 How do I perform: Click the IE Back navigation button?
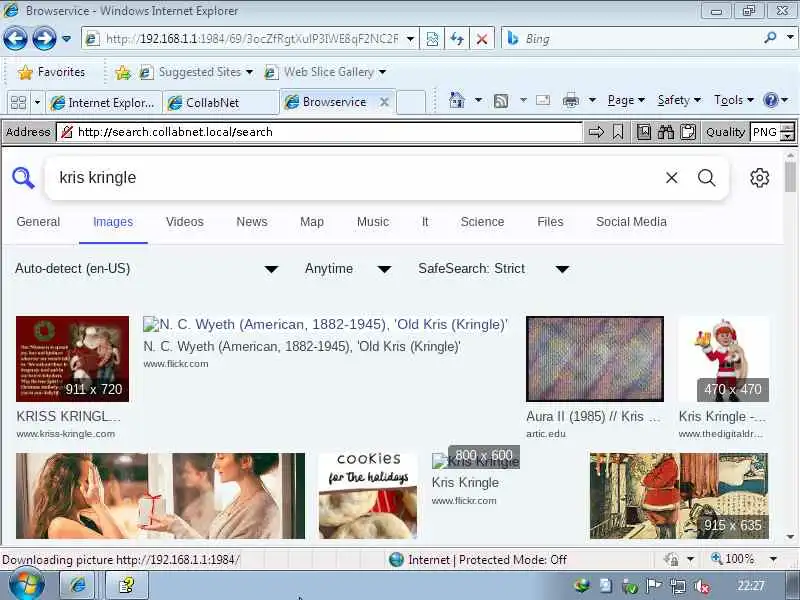tap(15, 38)
